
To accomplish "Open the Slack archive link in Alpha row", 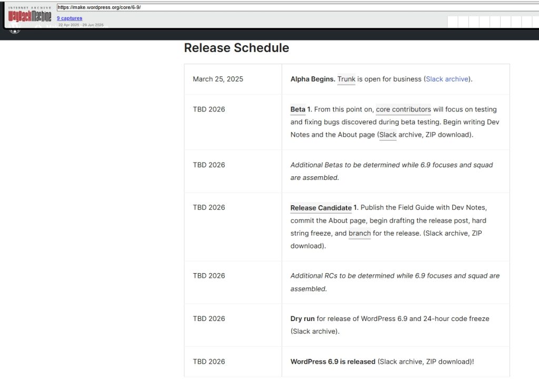I will coord(447,79).
